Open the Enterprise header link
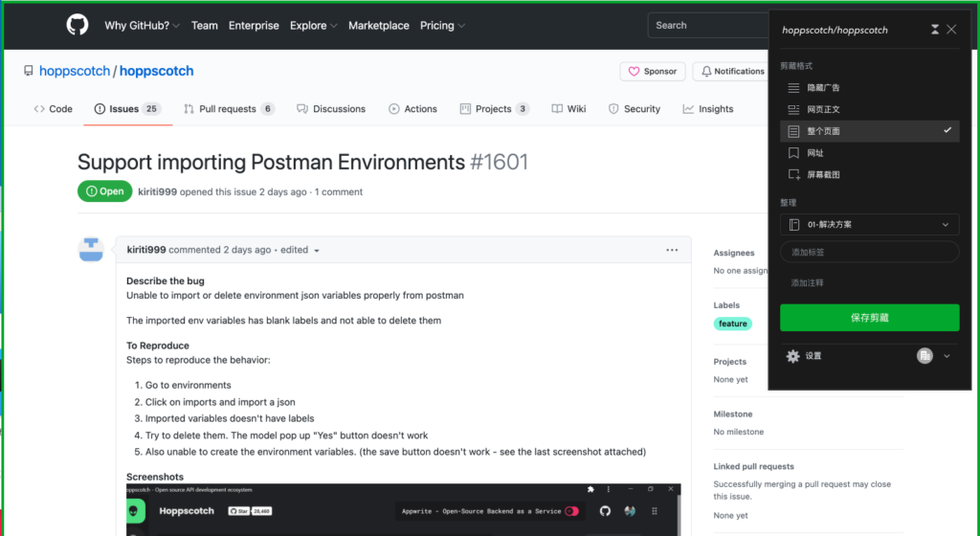Image resolution: width=980 pixels, height=536 pixels. click(254, 26)
